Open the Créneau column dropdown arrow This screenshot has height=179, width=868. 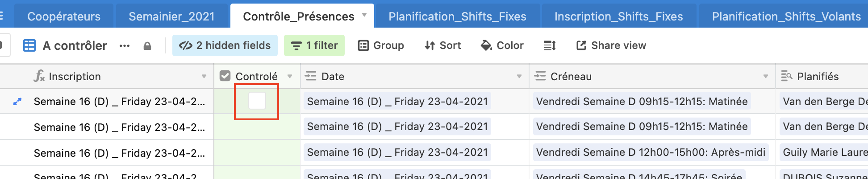click(766, 77)
